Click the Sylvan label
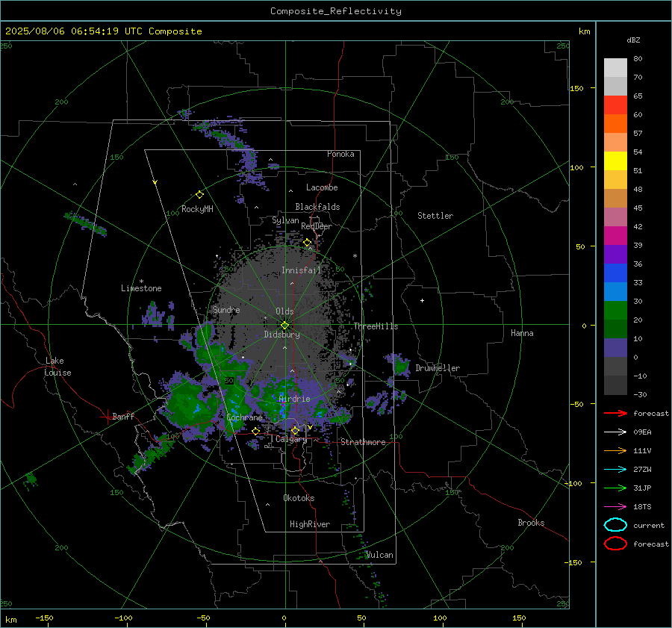This screenshot has height=628, width=672. click(x=285, y=220)
